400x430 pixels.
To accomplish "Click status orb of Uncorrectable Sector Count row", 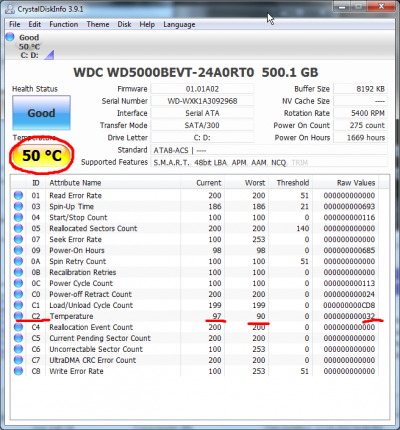I will [x=18, y=349].
